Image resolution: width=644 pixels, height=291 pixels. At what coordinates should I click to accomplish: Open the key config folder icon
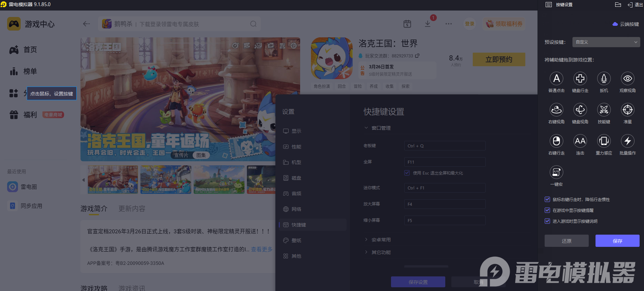[x=618, y=4]
